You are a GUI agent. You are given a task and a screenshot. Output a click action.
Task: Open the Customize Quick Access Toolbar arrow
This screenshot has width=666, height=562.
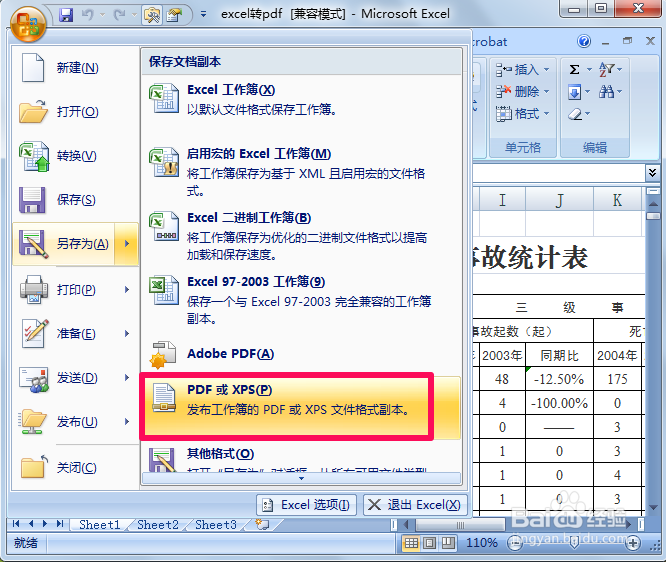click(x=203, y=15)
